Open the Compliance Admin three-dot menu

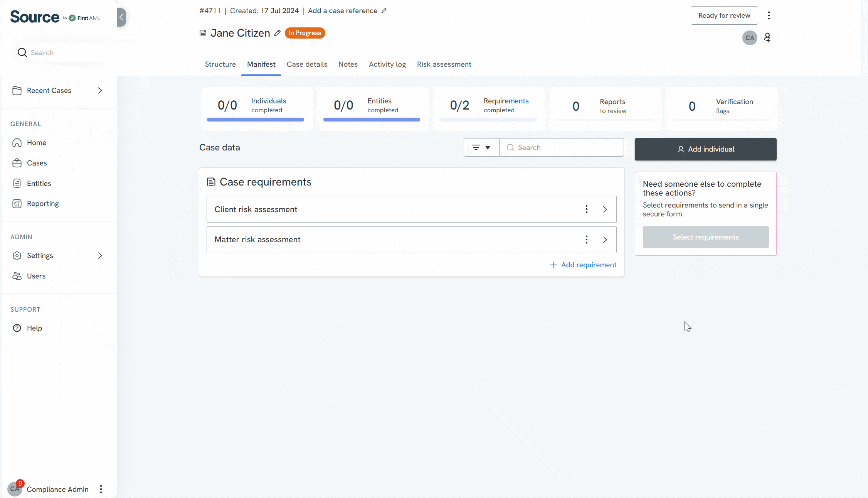[101, 489]
